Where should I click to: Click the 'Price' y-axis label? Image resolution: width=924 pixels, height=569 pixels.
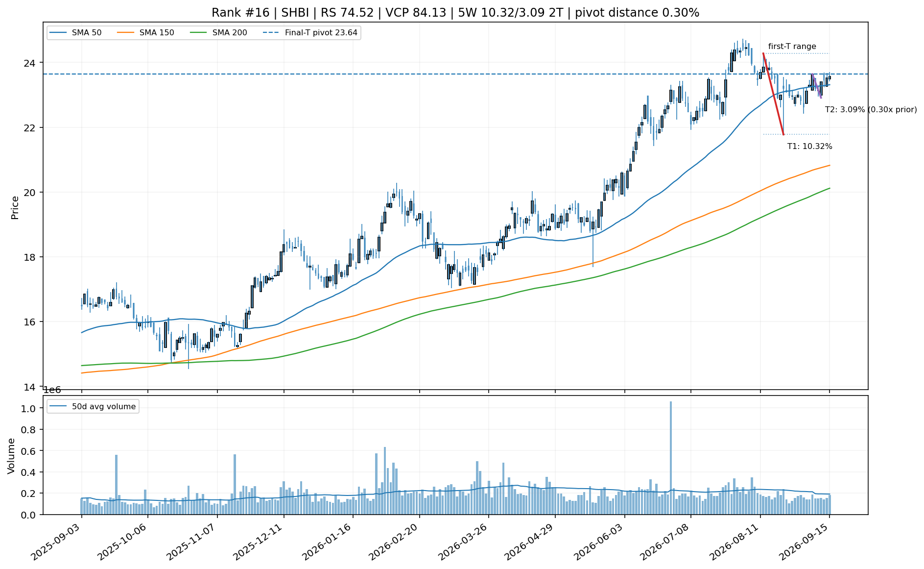click(15, 208)
